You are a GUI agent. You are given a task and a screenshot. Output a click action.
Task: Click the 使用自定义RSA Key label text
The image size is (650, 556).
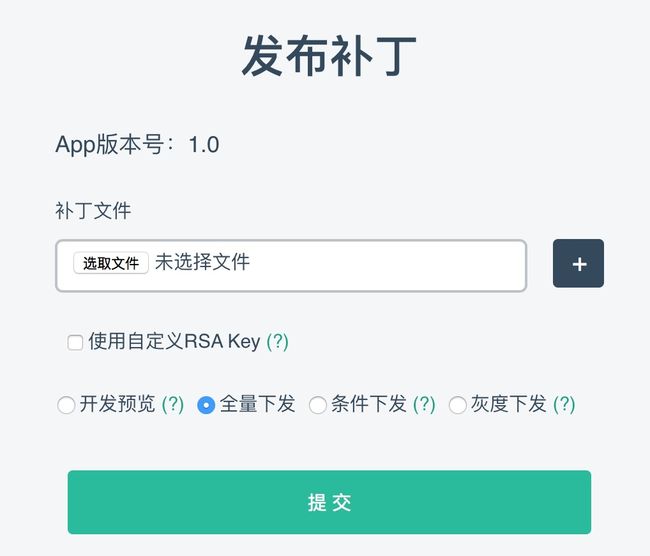coord(174,342)
